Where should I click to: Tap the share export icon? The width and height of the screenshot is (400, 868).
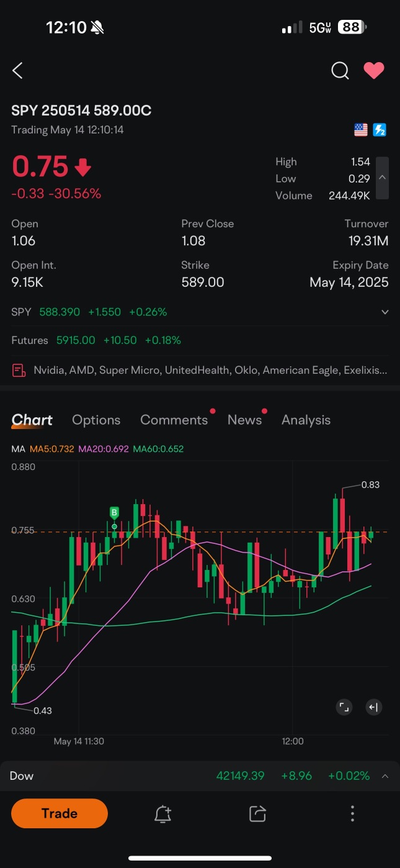coord(257,813)
